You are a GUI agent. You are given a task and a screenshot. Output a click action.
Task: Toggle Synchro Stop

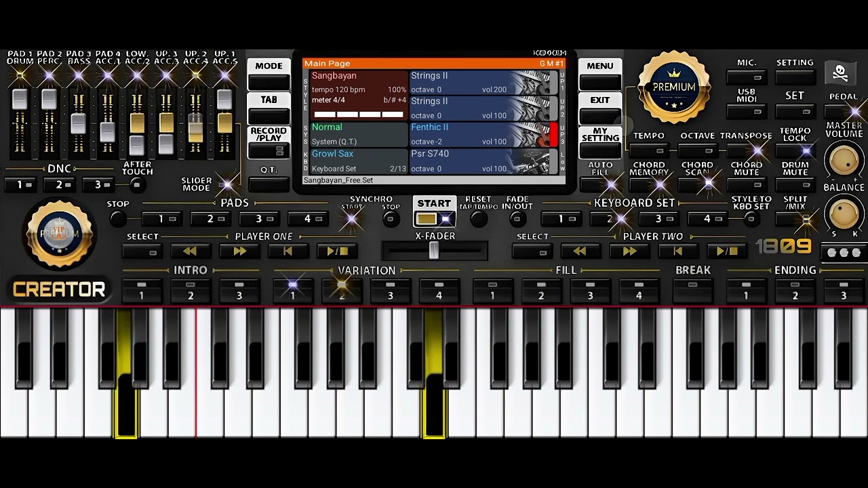(390, 219)
